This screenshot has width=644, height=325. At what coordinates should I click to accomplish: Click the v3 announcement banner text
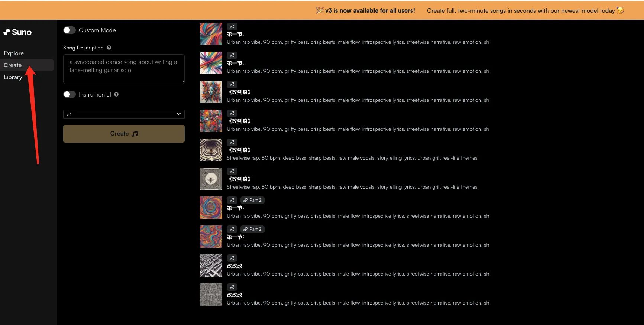point(370,10)
